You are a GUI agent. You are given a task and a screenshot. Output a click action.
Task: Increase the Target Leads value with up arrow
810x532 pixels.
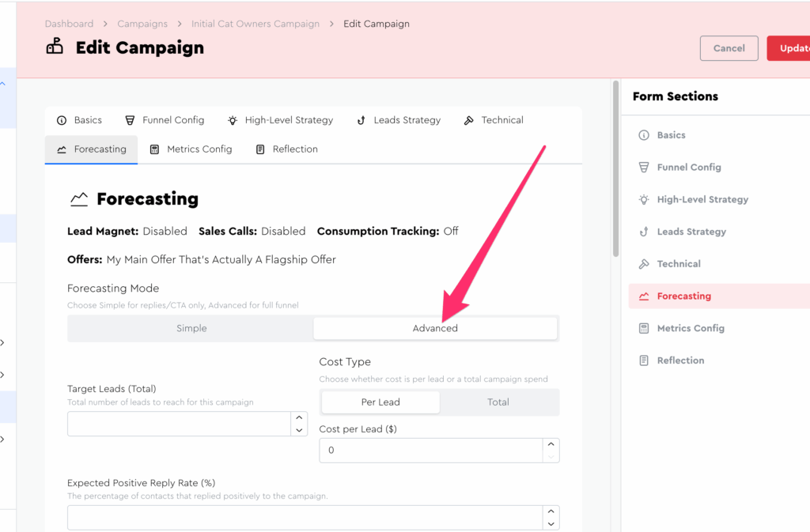click(299, 417)
